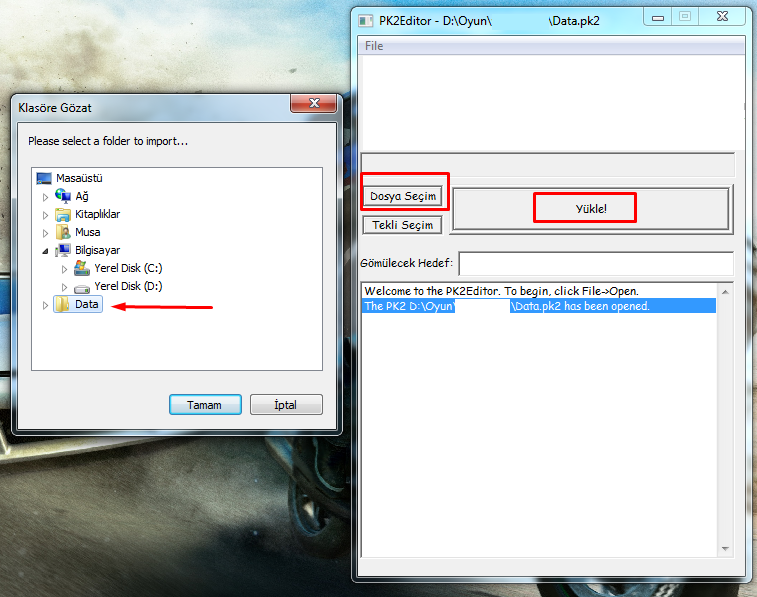Select the Yerel Disk (C:) label
The image size is (757, 597).
coord(128,268)
